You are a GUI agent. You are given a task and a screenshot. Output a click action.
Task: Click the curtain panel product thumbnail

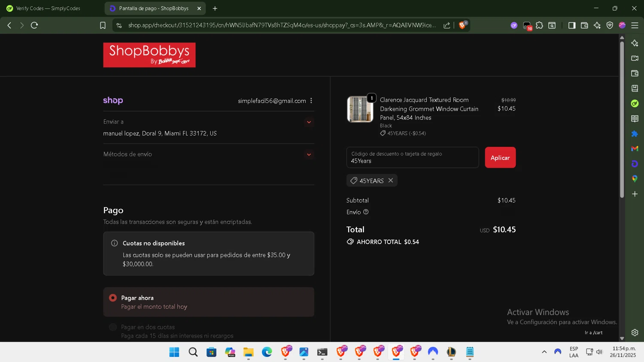point(360,109)
